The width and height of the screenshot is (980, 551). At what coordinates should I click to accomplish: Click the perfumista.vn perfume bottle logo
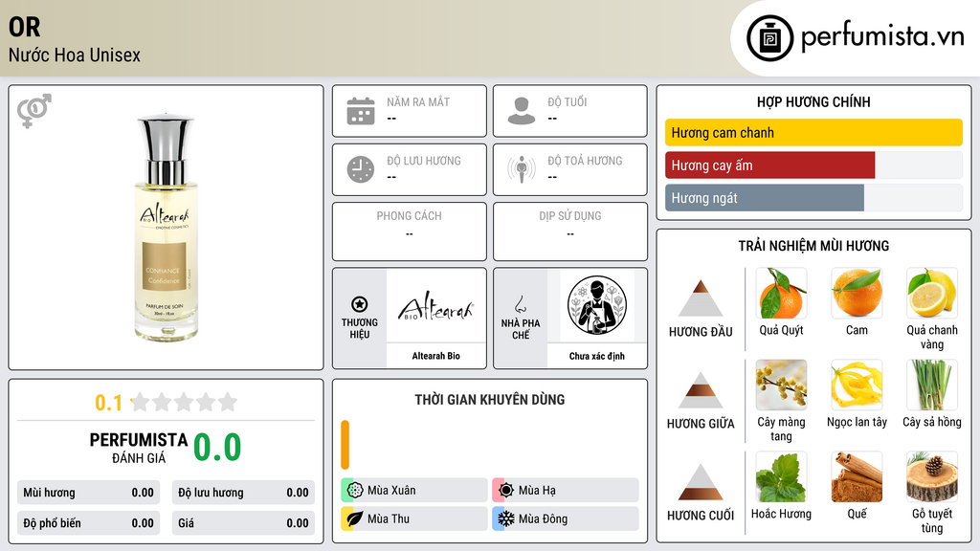[x=769, y=38]
